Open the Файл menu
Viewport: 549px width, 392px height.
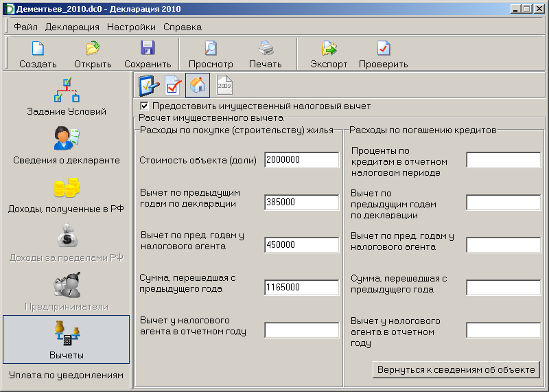tap(25, 27)
